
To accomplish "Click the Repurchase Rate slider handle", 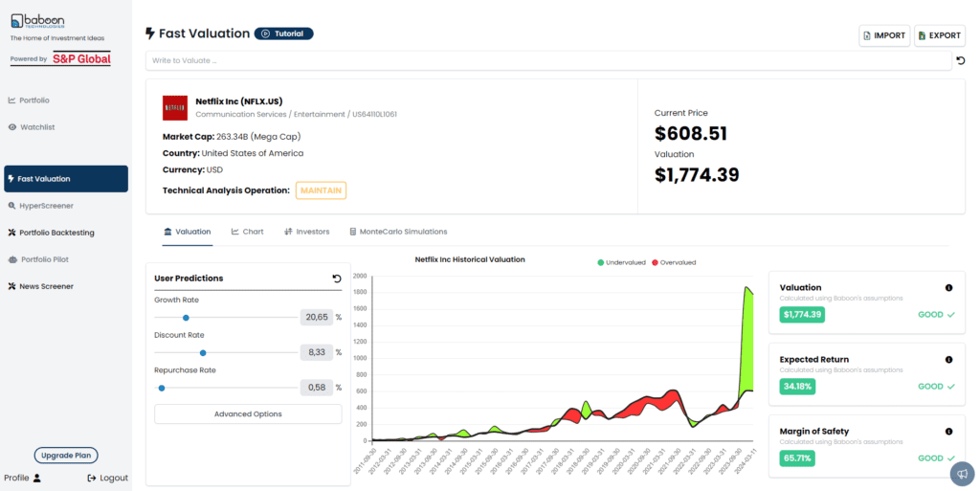I will coord(161,388).
